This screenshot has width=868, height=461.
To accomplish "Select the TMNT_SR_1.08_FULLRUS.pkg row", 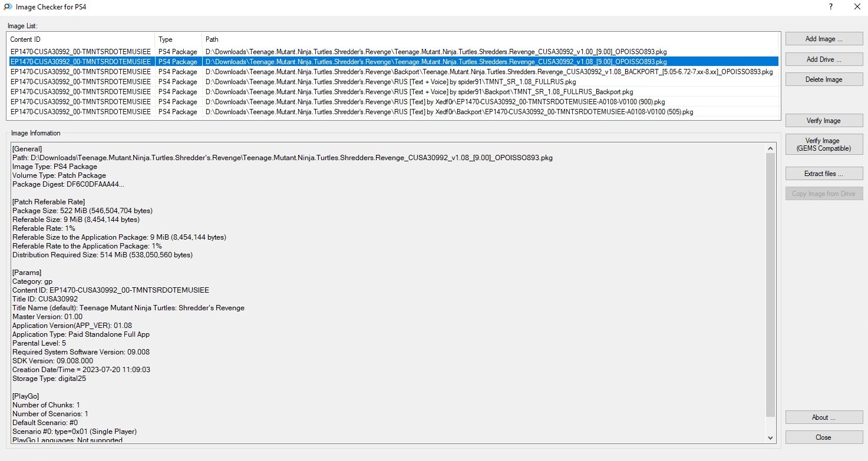I will coord(393,81).
